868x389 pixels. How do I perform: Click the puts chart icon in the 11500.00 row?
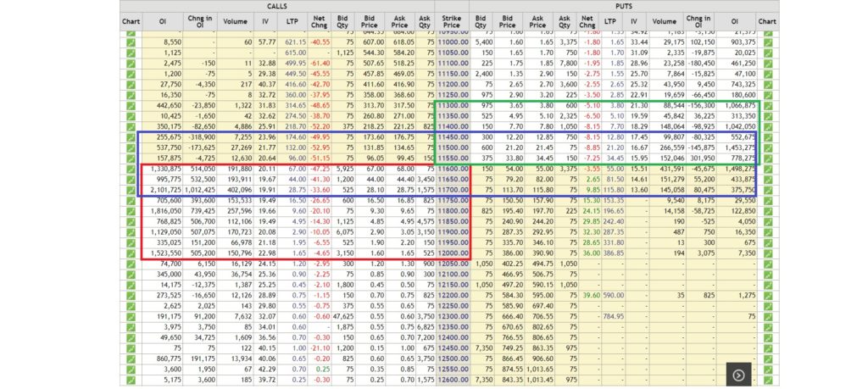point(768,147)
